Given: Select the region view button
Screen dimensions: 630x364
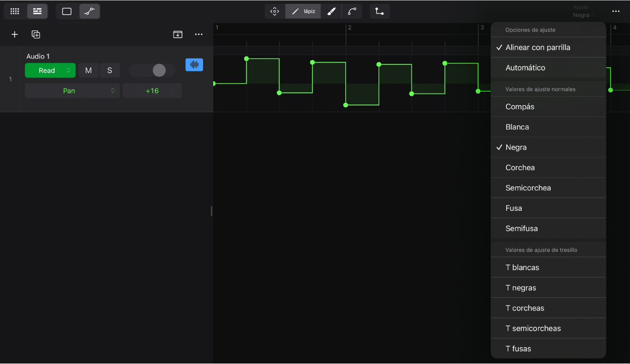Looking at the screenshot, I should (x=67, y=11).
